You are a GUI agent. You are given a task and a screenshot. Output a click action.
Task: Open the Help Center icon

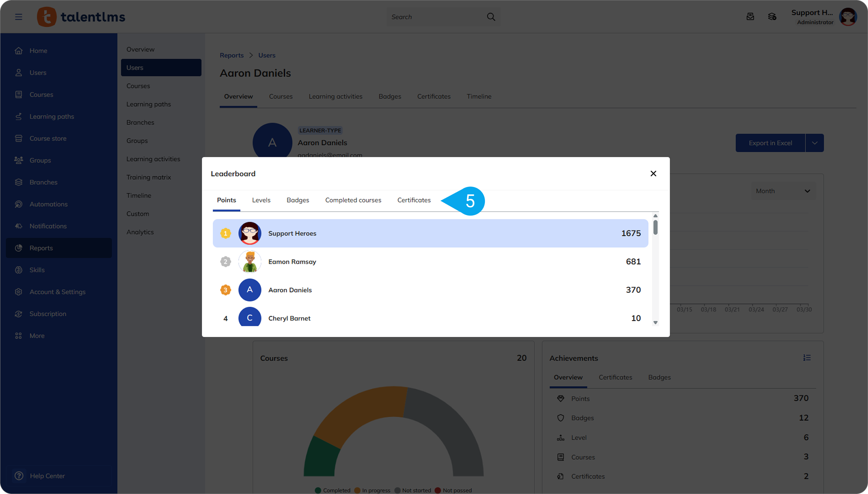(x=18, y=476)
